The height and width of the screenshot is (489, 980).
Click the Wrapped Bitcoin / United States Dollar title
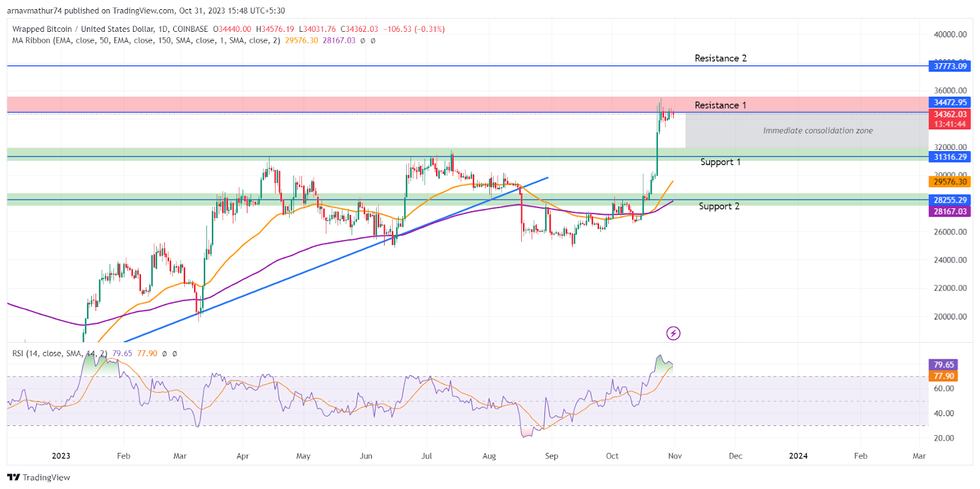click(x=110, y=29)
